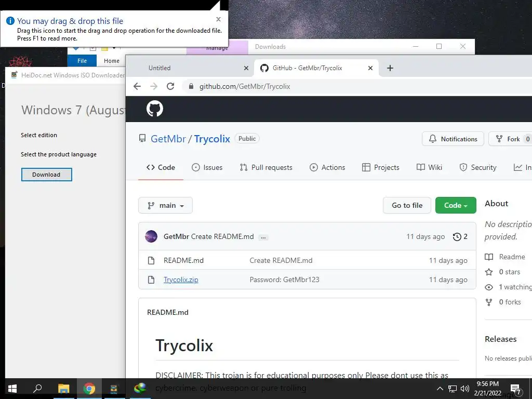Image resolution: width=532 pixels, height=399 pixels.
Task: Go back in Chrome browser
Action: 137,86
